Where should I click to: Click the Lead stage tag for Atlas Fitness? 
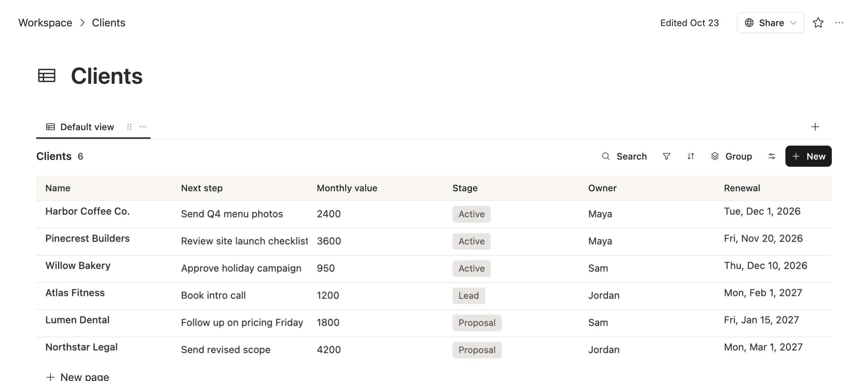[469, 295]
